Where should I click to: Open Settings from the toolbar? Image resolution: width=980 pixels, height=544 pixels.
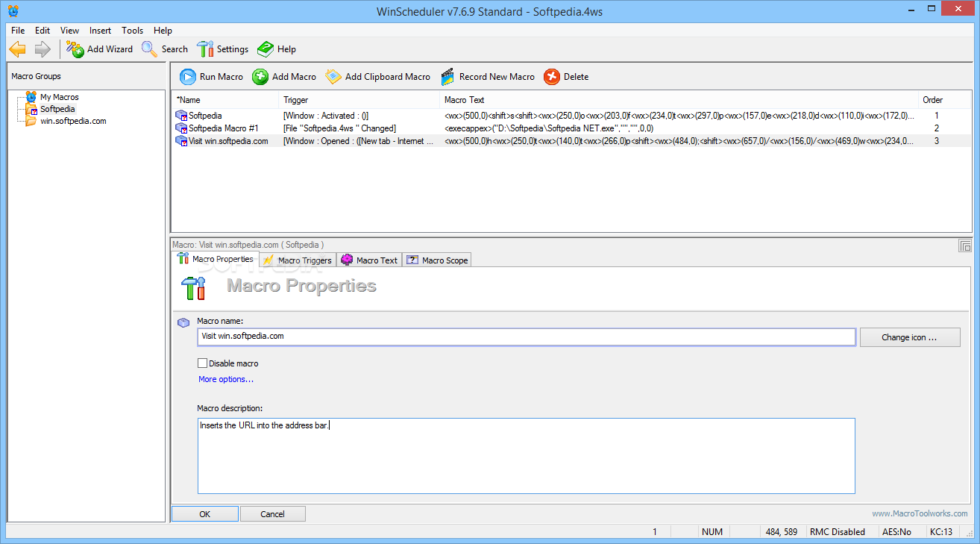coord(222,49)
